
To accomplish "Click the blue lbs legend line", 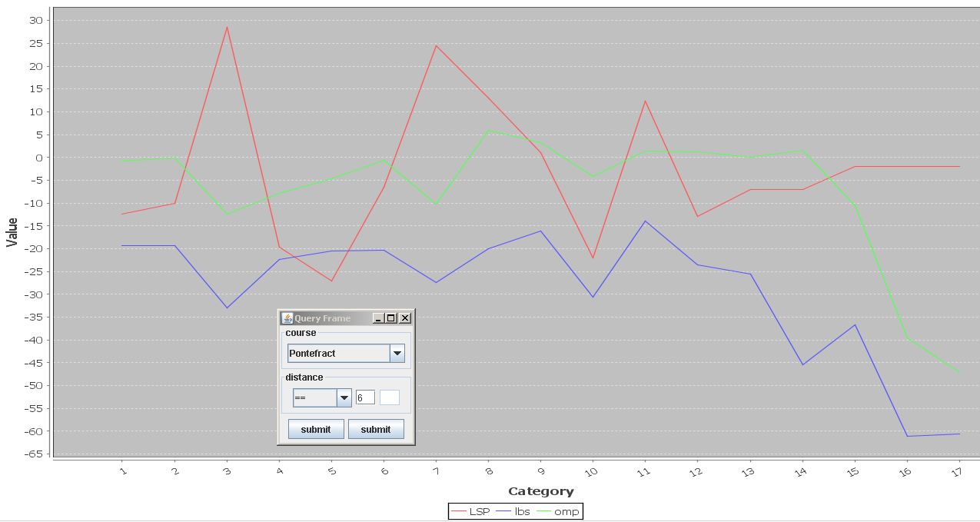I will click(504, 511).
